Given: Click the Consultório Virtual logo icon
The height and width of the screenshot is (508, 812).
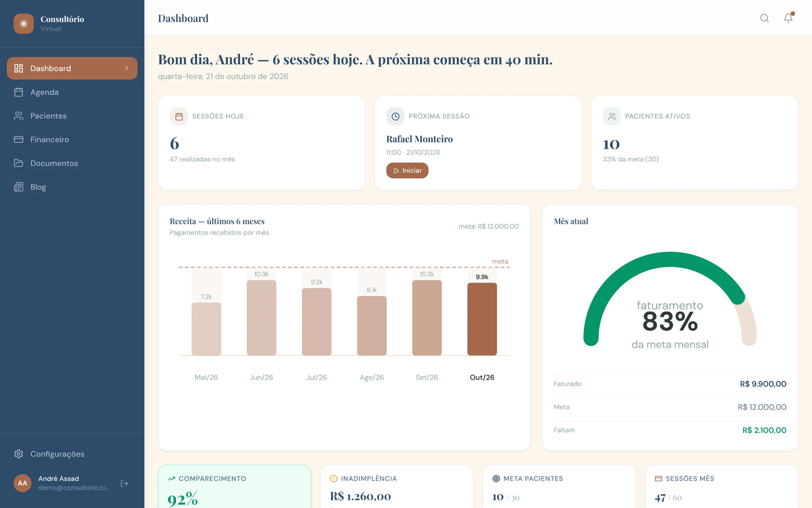Looking at the screenshot, I should click(24, 24).
